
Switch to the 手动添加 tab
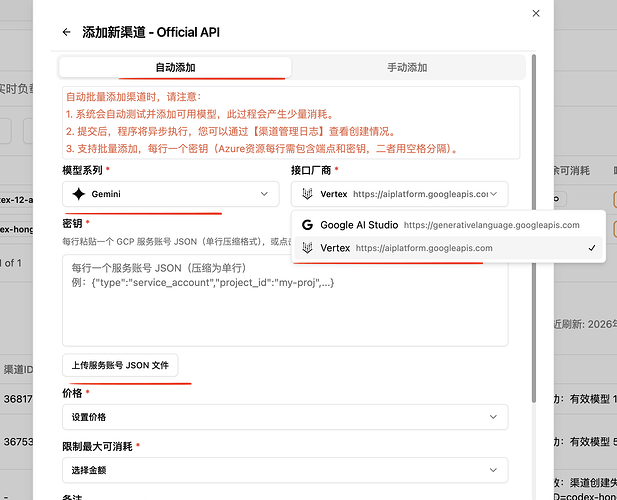point(407,67)
